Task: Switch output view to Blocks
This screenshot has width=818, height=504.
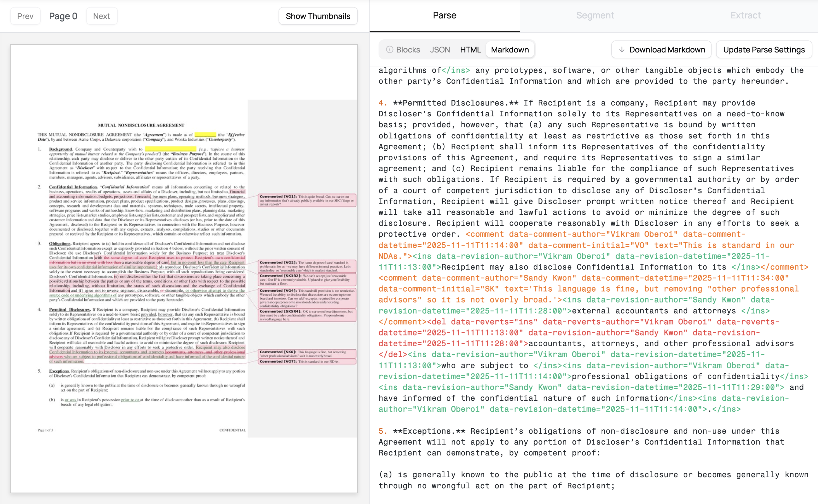Action: [408, 50]
